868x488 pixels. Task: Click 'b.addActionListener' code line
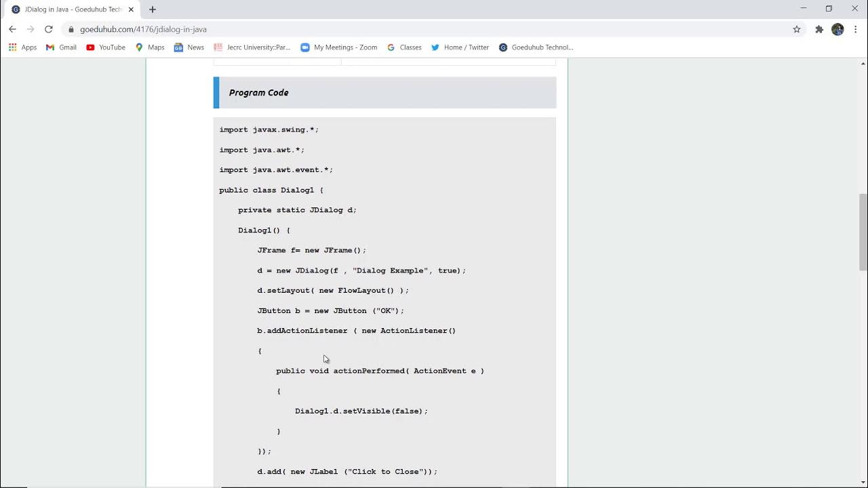357,331
